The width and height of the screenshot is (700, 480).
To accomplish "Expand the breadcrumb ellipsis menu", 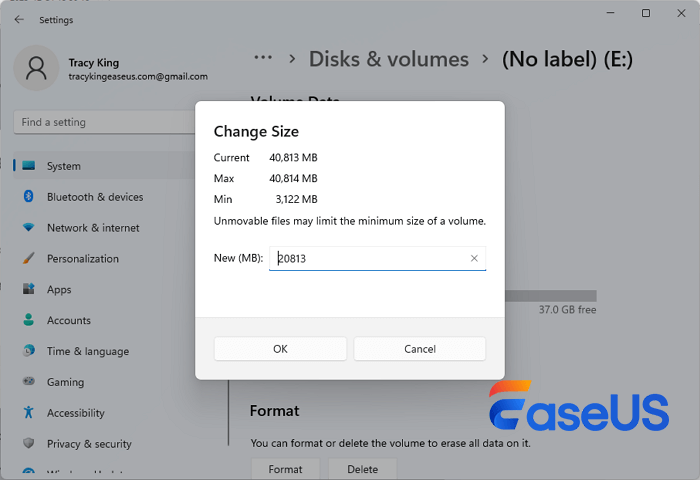I will pyautogui.click(x=263, y=58).
